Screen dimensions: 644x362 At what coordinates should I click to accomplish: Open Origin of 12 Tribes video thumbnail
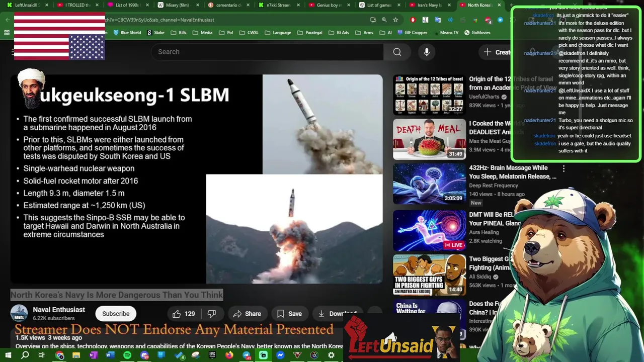(429, 95)
